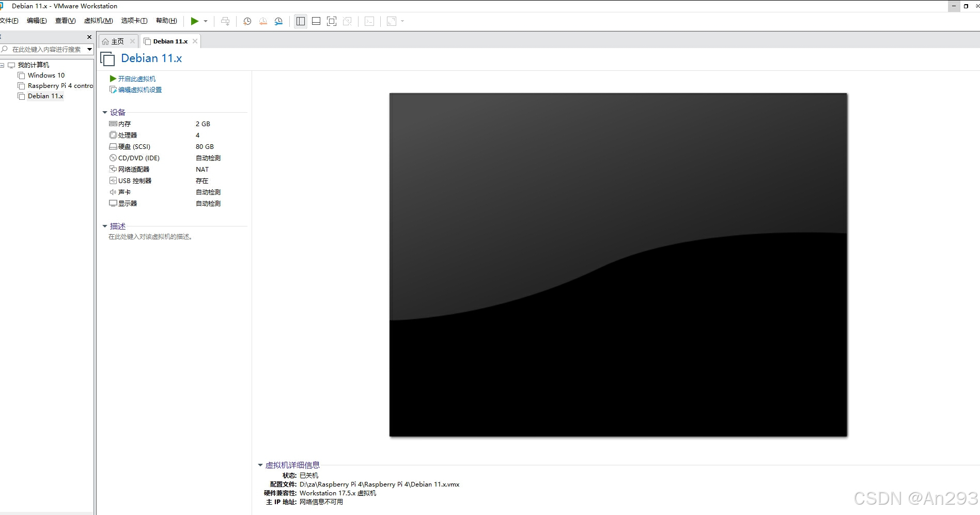
Task: Open the 帮助(H) menu
Action: [x=166, y=21]
